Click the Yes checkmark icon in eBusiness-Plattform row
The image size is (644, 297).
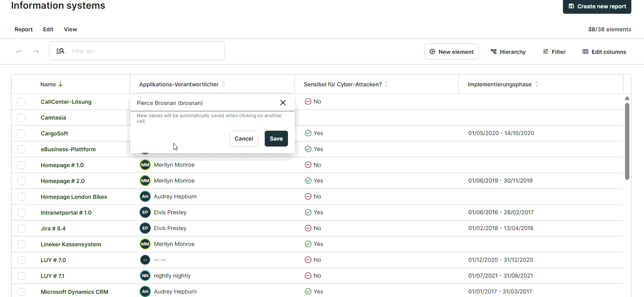pos(308,149)
